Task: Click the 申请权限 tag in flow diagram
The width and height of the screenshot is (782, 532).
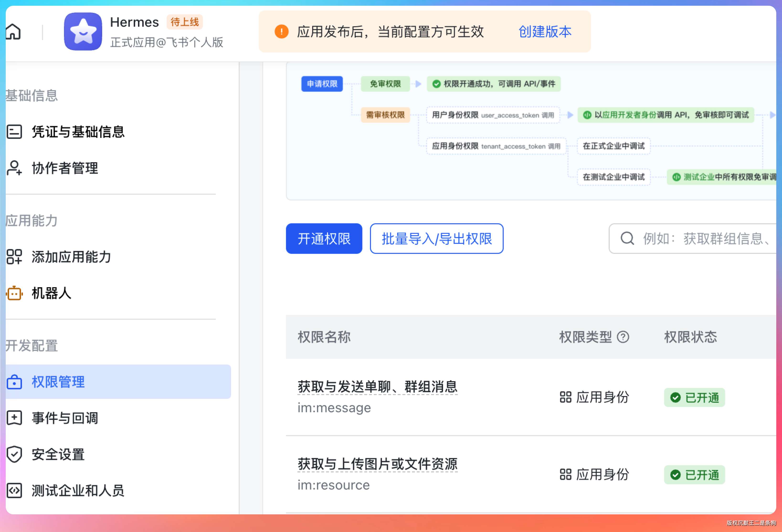Action: click(x=322, y=84)
